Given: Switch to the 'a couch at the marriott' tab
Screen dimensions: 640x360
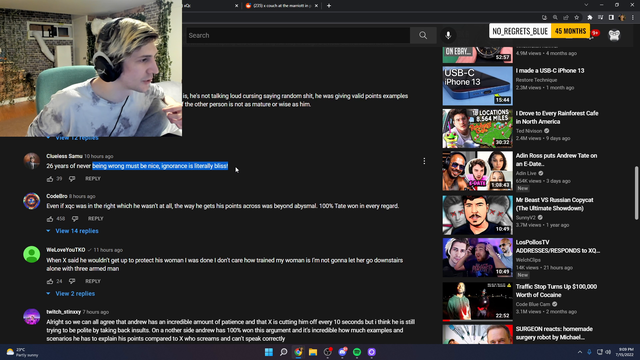Looking at the screenshot, I should (x=282, y=6).
